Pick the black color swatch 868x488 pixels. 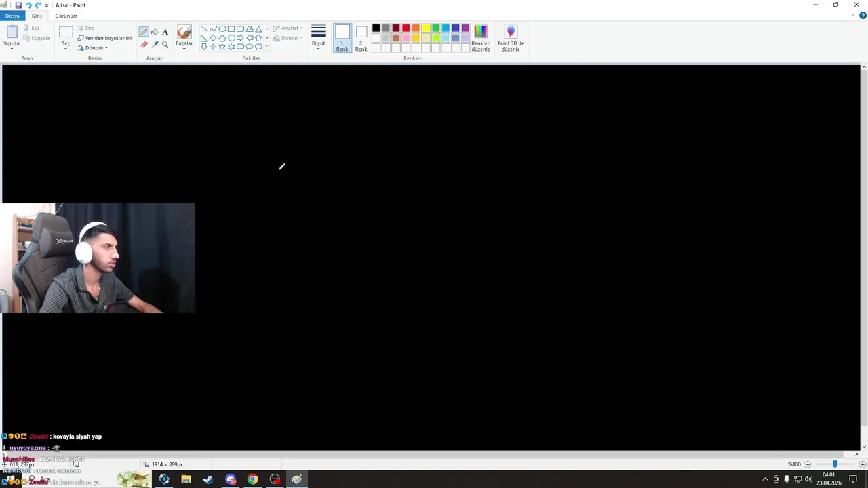[x=376, y=28]
